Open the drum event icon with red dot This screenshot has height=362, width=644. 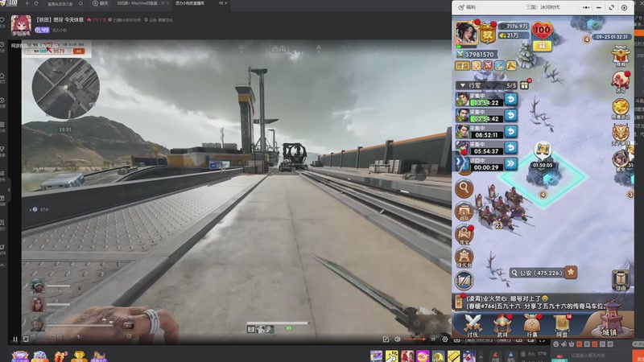click(x=620, y=81)
